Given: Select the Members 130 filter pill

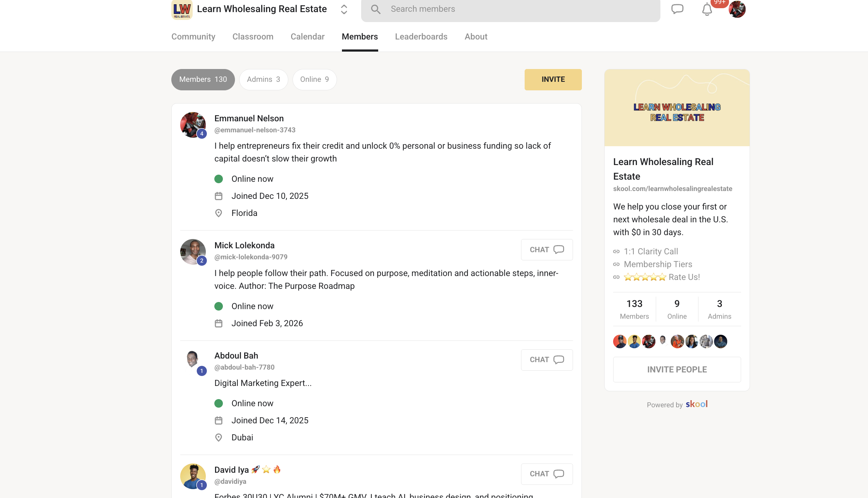Looking at the screenshot, I should [x=203, y=79].
